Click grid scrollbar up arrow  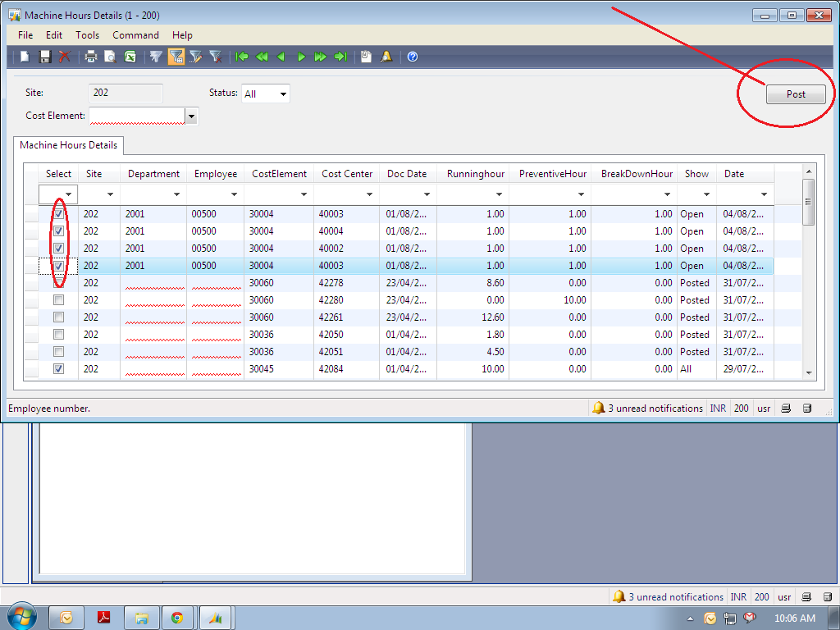[x=808, y=171]
